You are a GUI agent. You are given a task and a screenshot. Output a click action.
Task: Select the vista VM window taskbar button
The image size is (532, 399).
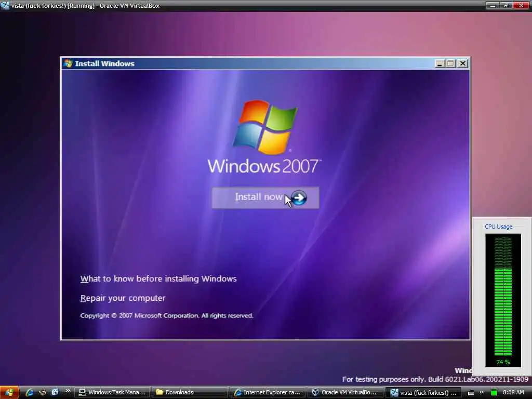423,393
